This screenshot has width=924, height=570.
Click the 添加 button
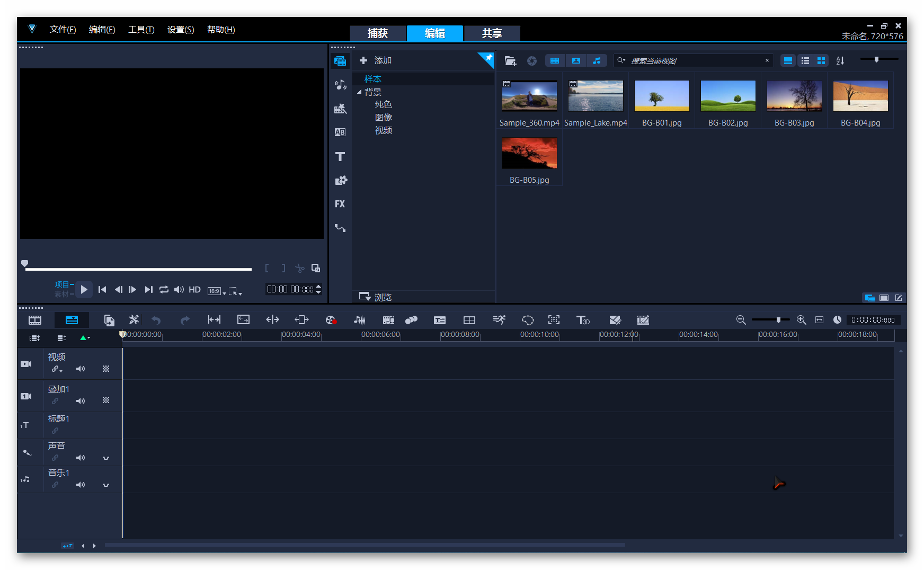(376, 60)
